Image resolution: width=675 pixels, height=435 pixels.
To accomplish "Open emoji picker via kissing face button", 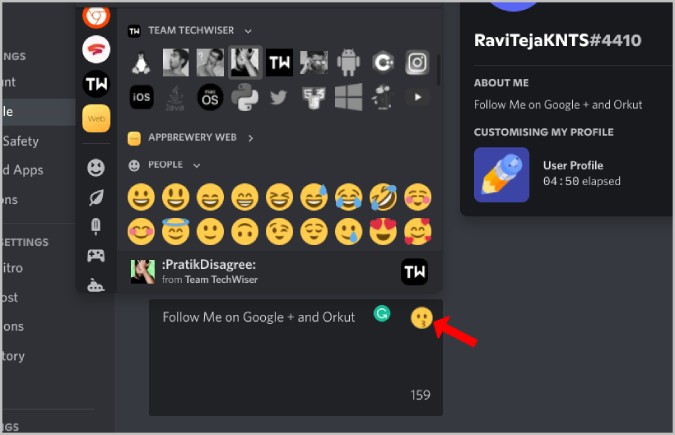I will [x=421, y=318].
